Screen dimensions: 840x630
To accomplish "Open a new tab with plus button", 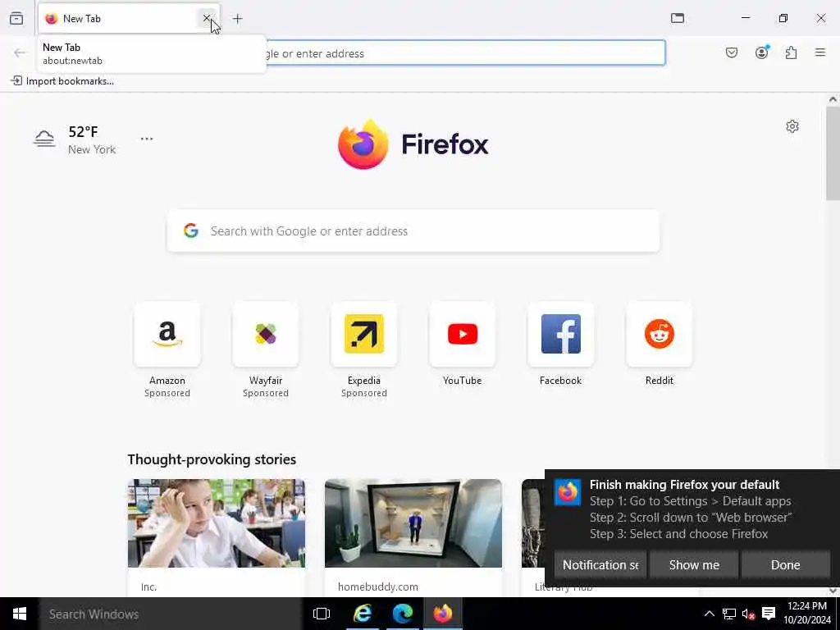I will pos(237,19).
